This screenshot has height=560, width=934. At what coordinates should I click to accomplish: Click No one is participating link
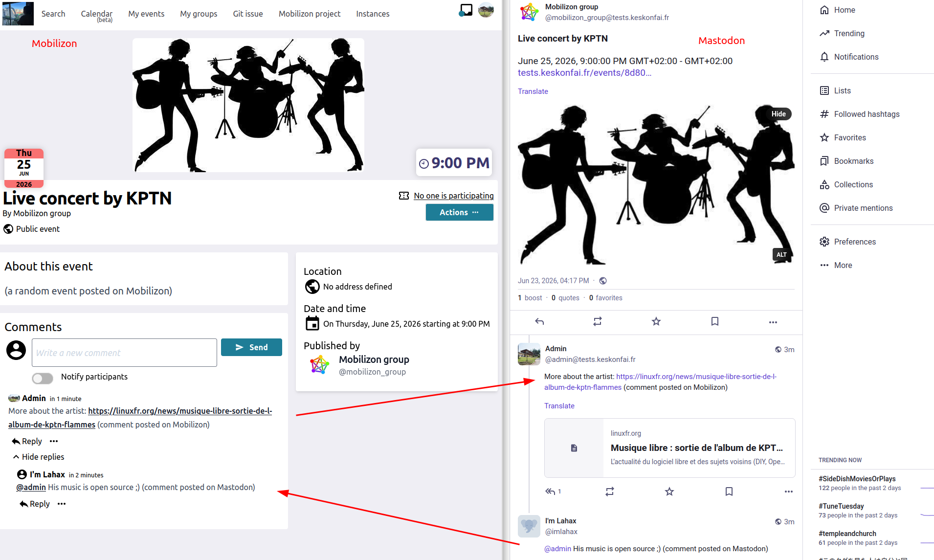tap(454, 196)
